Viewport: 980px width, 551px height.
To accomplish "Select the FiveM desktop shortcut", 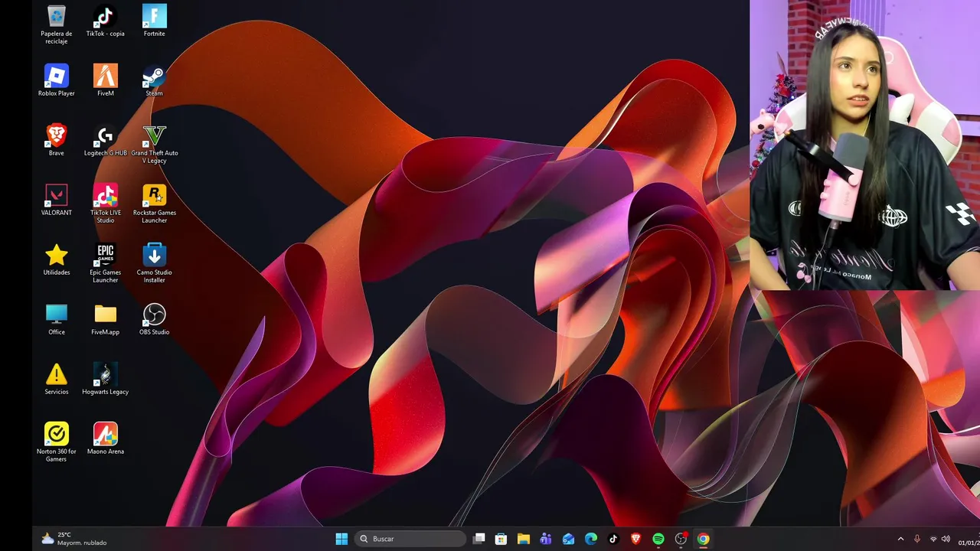I will pos(105,80).
